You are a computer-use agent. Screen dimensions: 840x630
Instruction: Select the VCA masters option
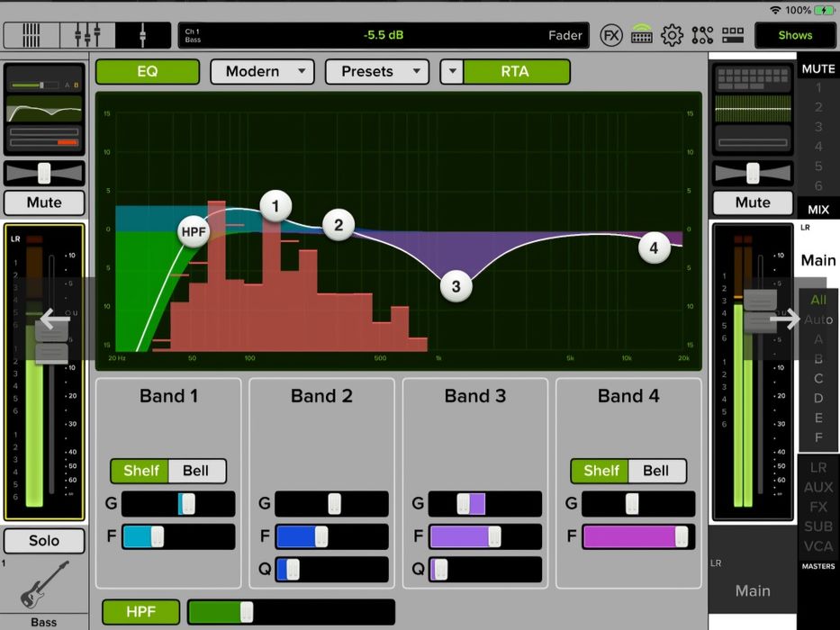818,546
